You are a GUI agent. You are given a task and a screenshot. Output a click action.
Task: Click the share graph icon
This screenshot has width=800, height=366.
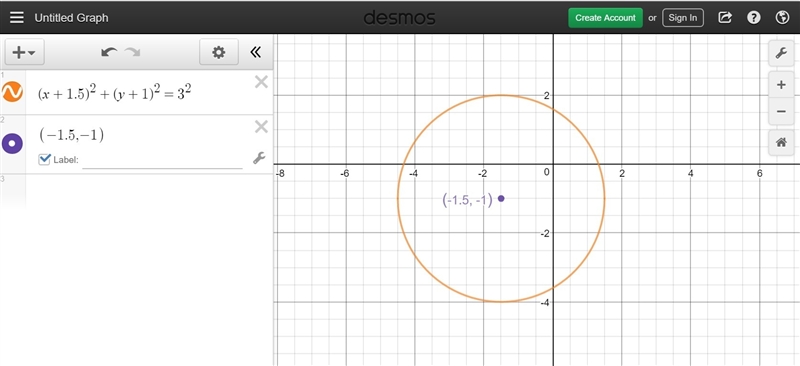point(725,17)
